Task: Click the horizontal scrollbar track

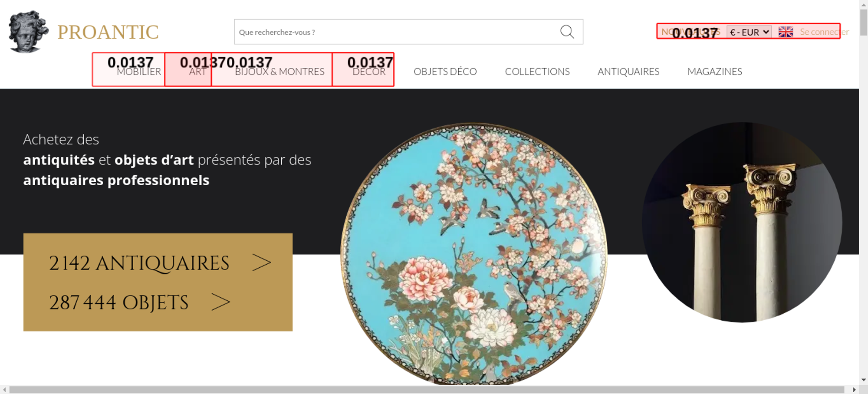Action: click(x=427, y=390)
